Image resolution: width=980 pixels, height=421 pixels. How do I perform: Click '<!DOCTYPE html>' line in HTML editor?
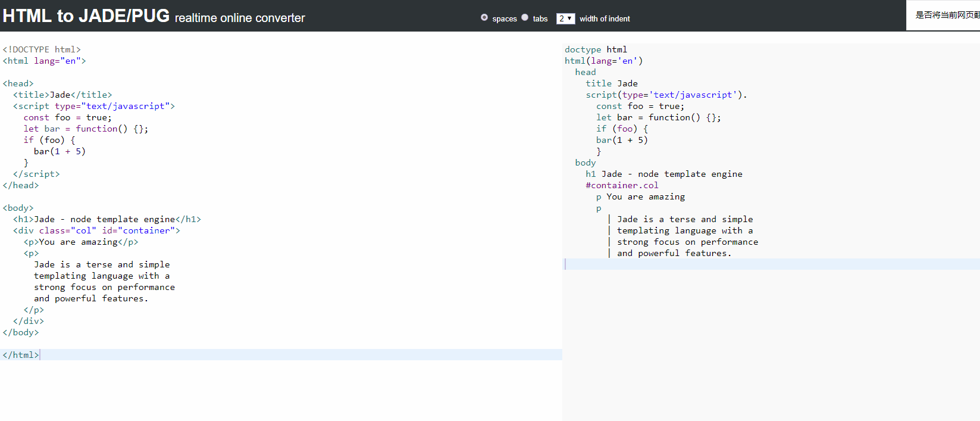(x=42, y=49)
